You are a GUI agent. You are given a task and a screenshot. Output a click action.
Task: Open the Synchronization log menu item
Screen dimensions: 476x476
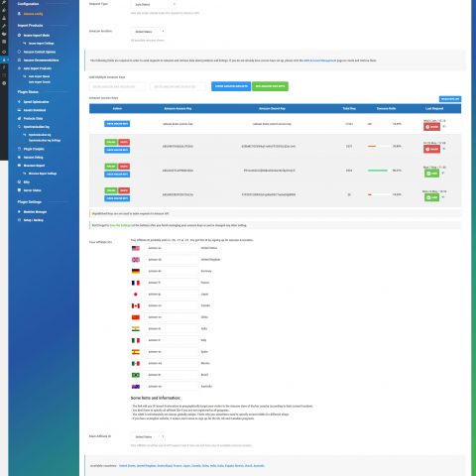[x=37, y=127]
